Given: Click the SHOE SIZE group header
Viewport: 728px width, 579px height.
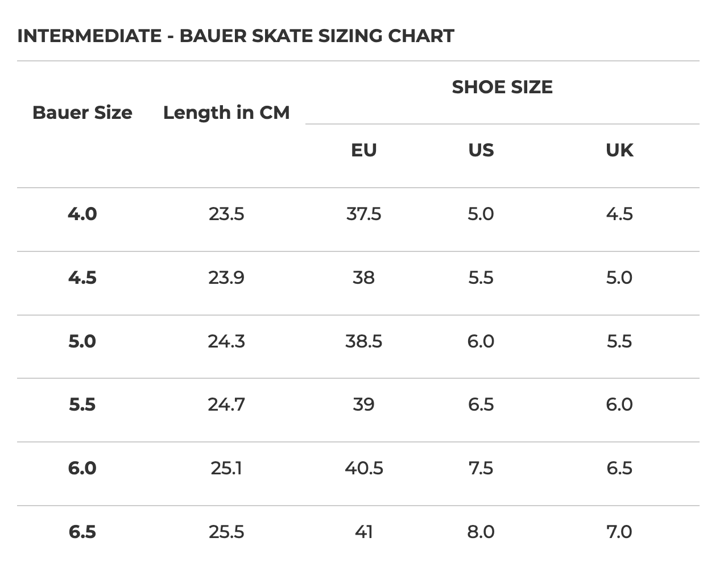Looking at the screenshot, I should coord(502,87).
